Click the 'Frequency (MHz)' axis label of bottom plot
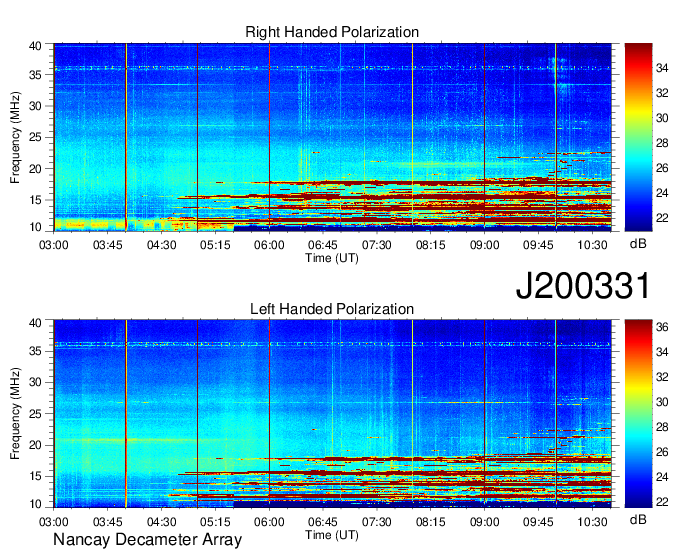The image size is (680, 552). pos(15,414)
